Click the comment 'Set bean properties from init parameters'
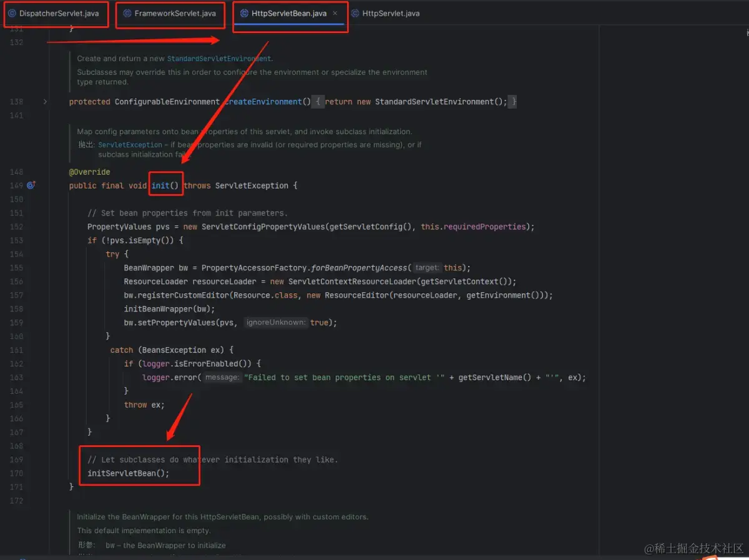 pos(188,213)
